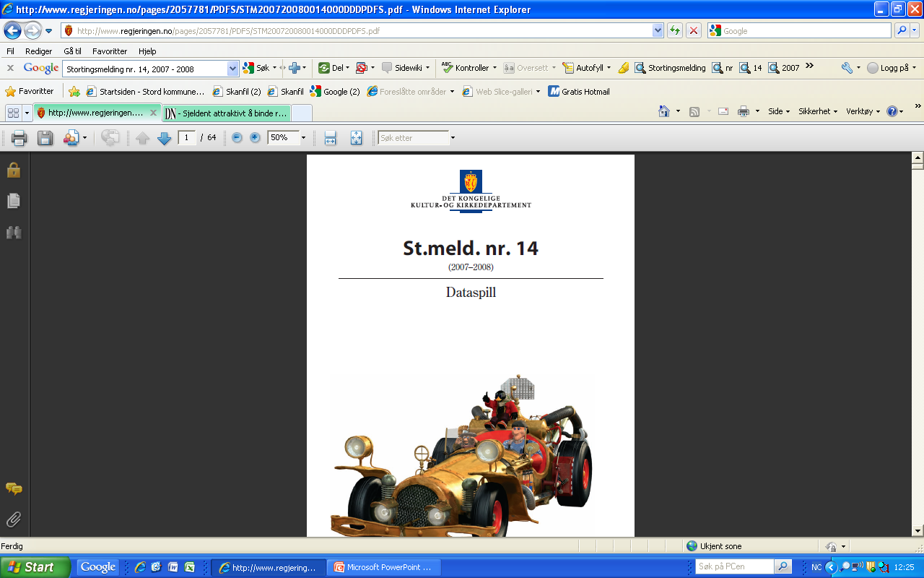Click the RSS feeds icon
924x578 pixels.
pyautogui.click(x=694, y=111)
